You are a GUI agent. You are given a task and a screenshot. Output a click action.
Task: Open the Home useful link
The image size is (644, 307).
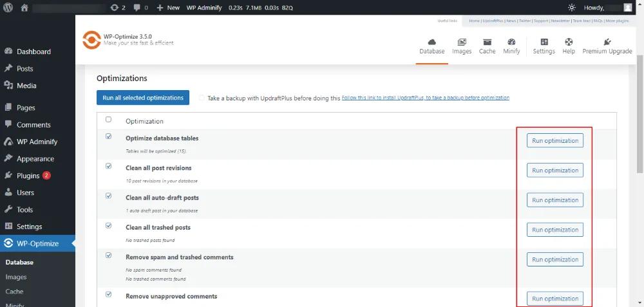coord(475,21)
